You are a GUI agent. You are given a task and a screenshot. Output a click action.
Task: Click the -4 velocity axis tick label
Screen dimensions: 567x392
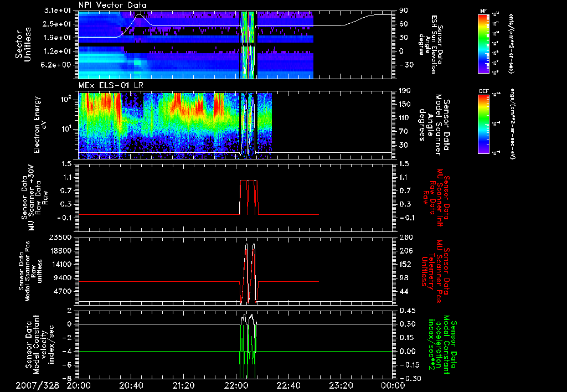tap(68, 352)
